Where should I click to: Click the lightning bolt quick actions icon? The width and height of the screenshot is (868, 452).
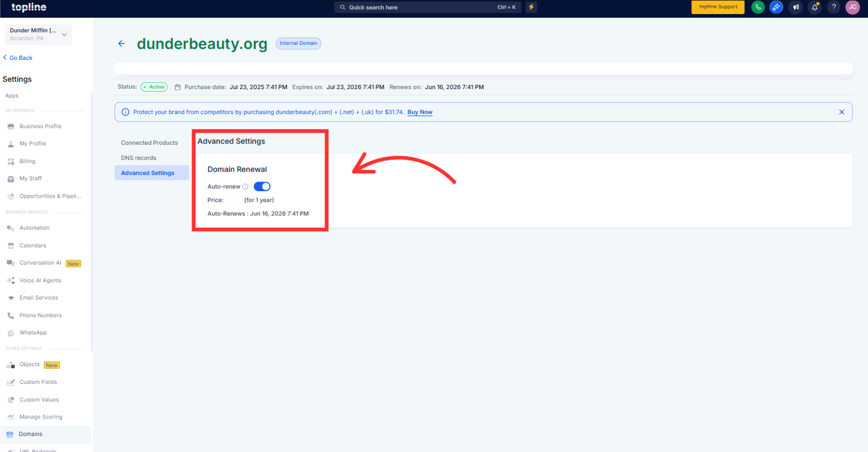click(531, 7)
